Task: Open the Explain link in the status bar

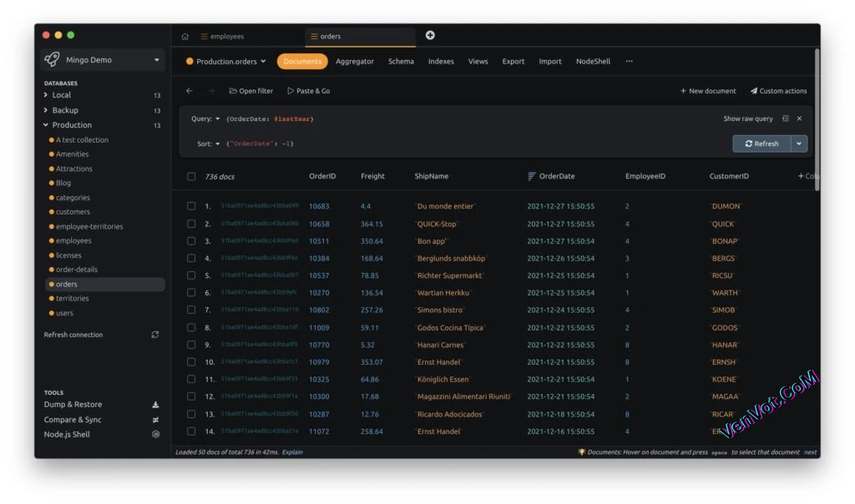Action: pyautogui.click(x=293, y=451)
